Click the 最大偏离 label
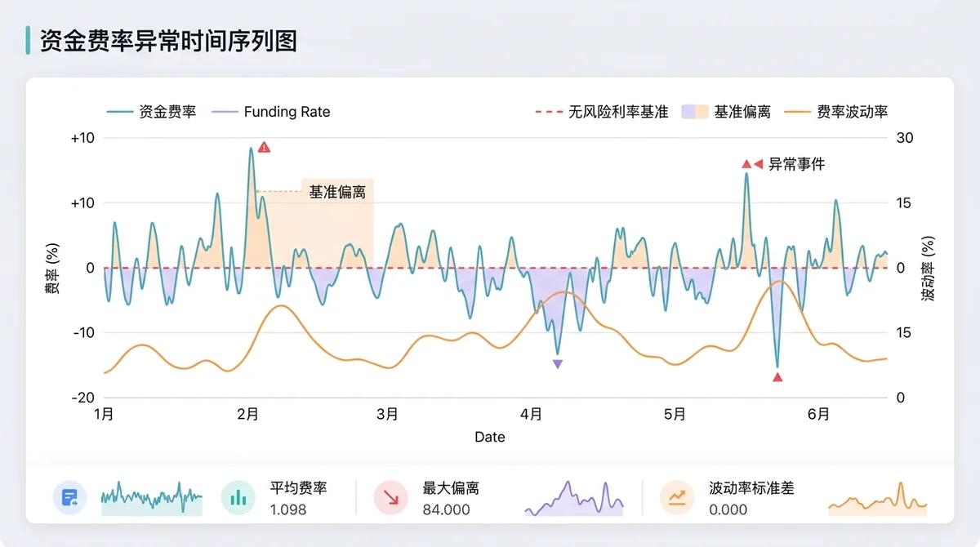980x547 pixels. tap(451, 488)
